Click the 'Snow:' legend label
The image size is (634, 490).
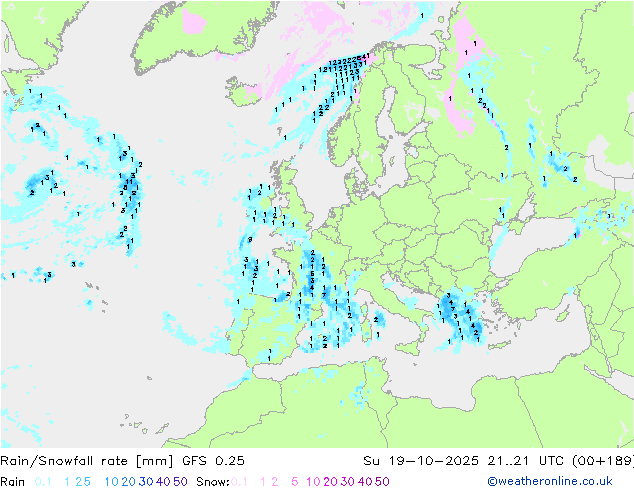point(213,482)
